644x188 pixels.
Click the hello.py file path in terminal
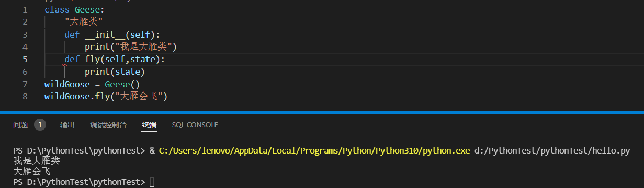tap(552, 151)
